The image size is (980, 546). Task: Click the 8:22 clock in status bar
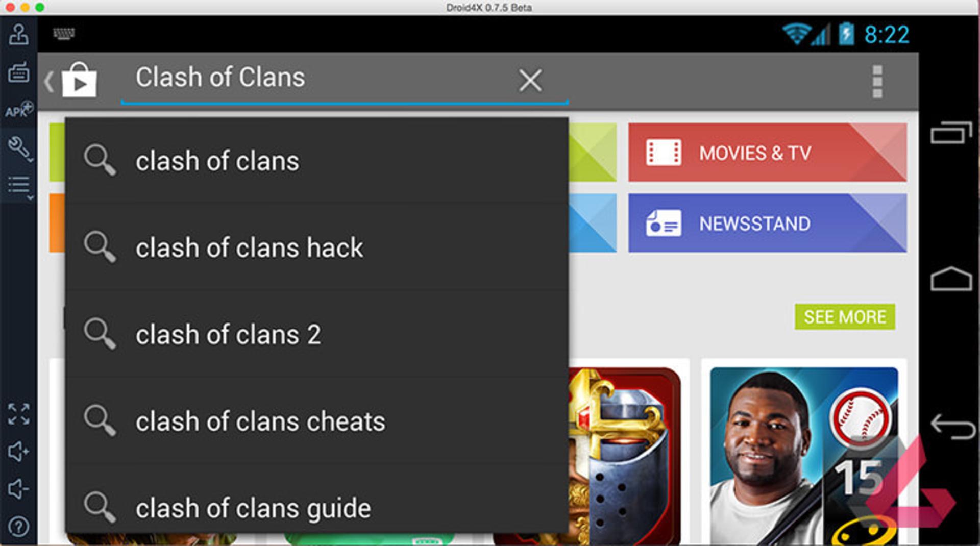click(x=887, y=35)
